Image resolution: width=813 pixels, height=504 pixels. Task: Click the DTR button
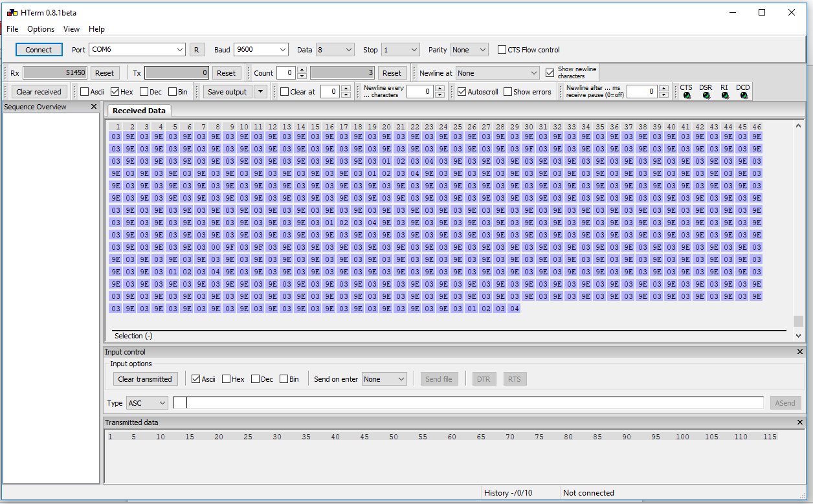[484, 379]
